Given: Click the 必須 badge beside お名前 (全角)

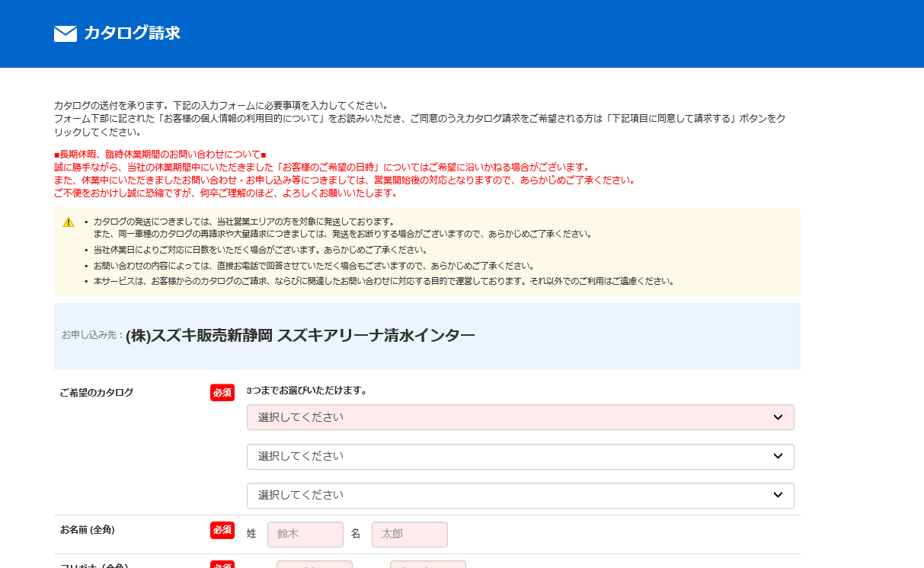Looking at the screenshot, I should [222, 530].
